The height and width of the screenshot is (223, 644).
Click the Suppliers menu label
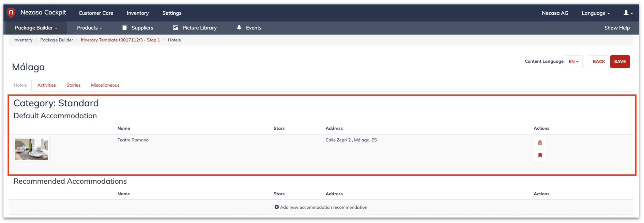[x=143, y=28]
